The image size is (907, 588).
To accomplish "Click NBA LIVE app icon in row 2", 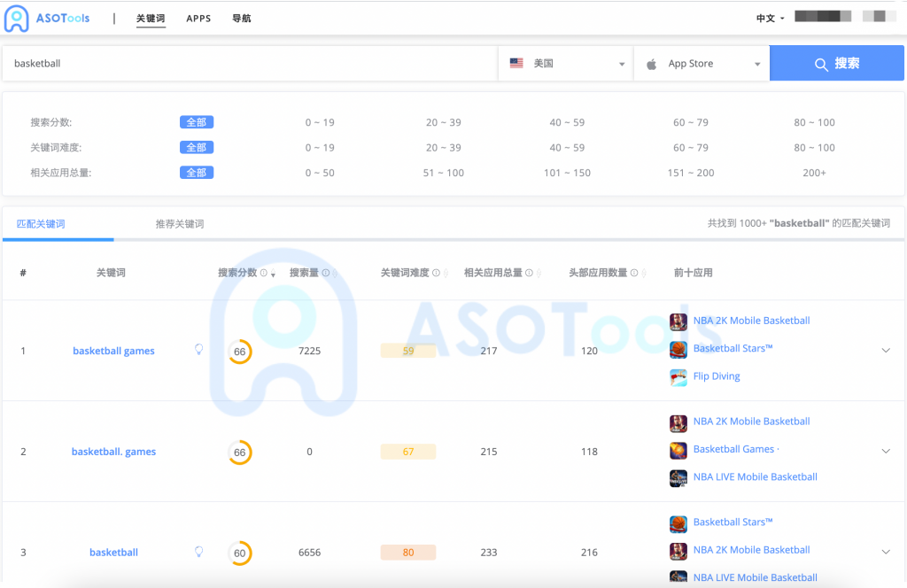I will [x=678, y=478].
